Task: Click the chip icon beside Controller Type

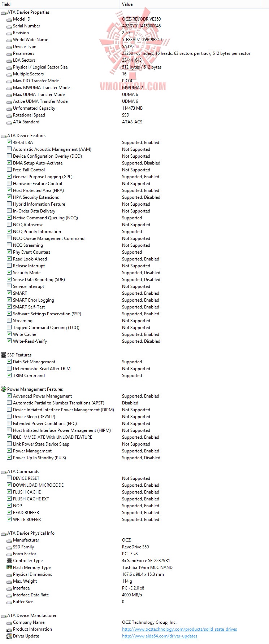Action: point(9,561)
